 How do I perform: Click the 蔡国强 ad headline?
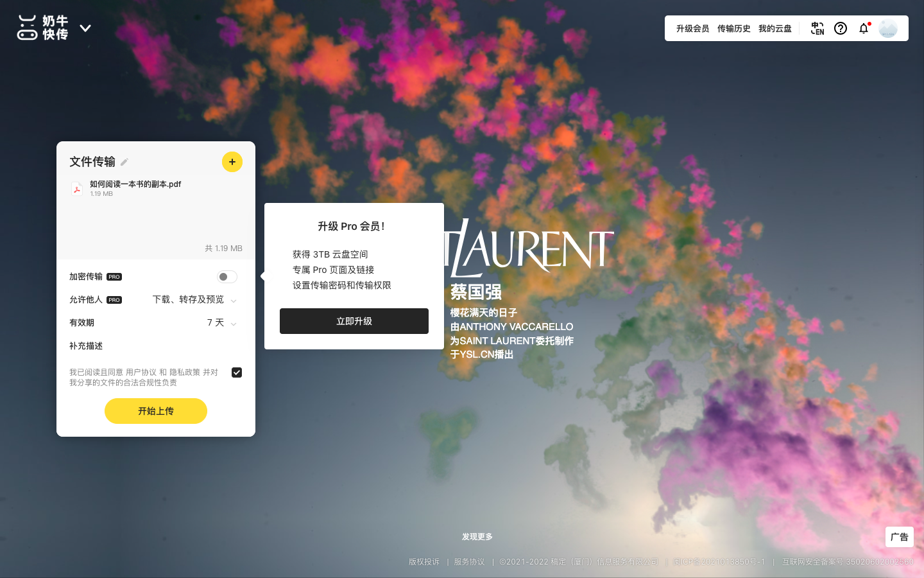(476, 292)
